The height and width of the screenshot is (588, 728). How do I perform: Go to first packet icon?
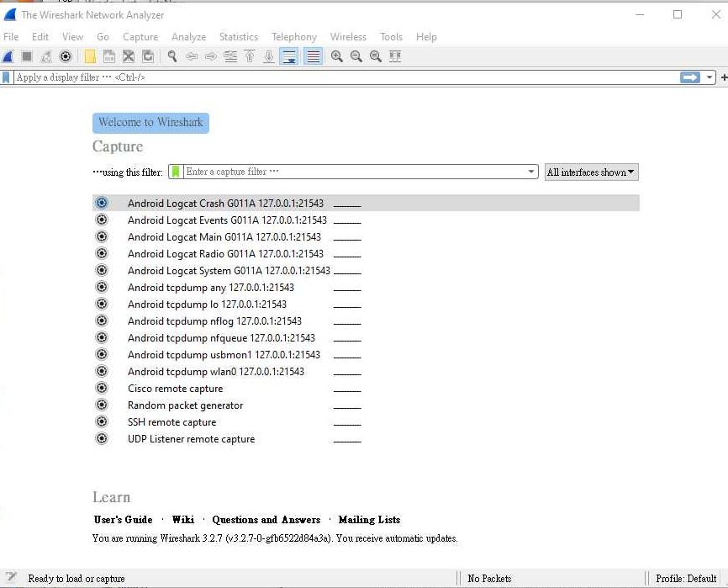point(250,56)
